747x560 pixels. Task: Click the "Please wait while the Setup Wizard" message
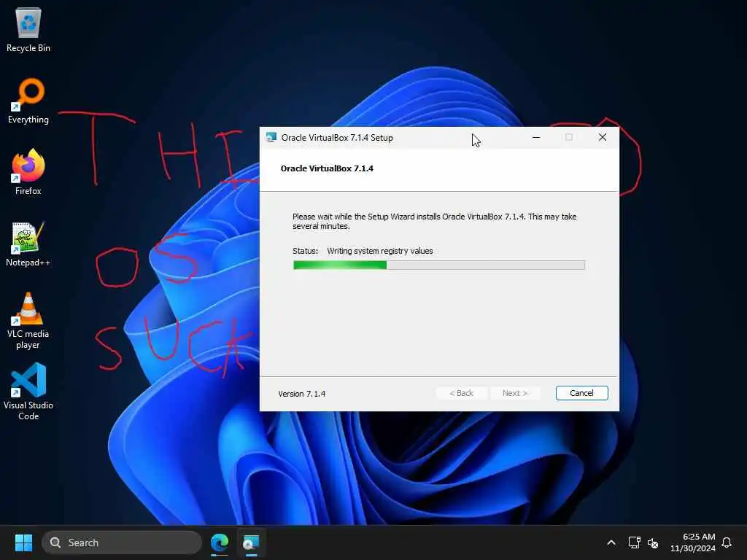pos(435,222)
